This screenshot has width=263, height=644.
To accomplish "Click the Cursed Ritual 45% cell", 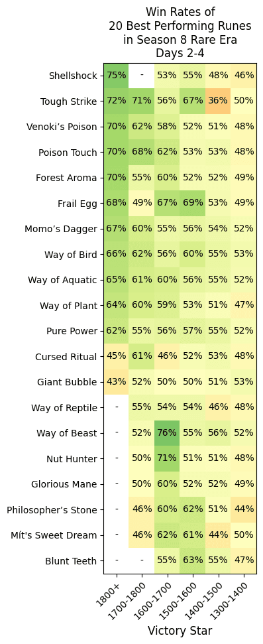I will tap(117, 357).
